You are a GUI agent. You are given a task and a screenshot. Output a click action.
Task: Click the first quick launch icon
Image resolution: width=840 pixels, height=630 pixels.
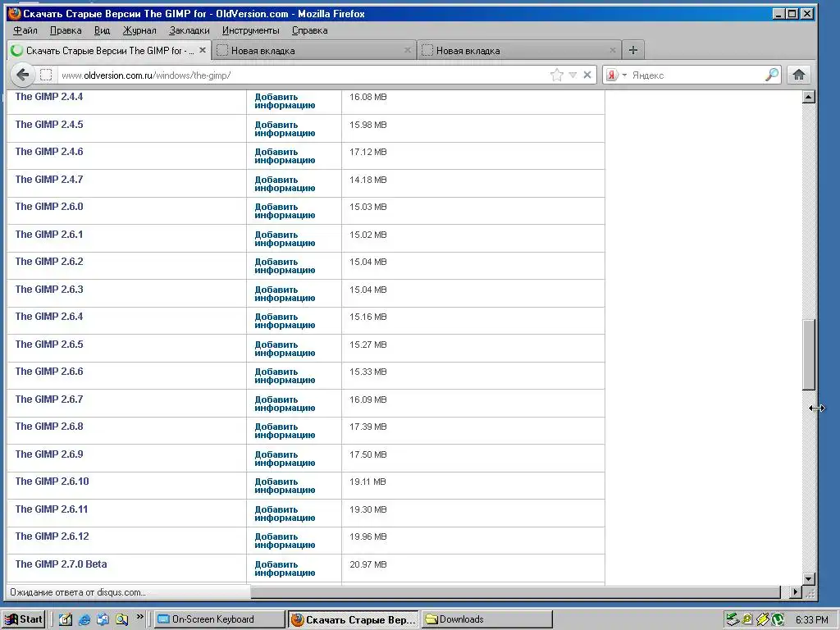pyautogui.click(x=66, y=620)
